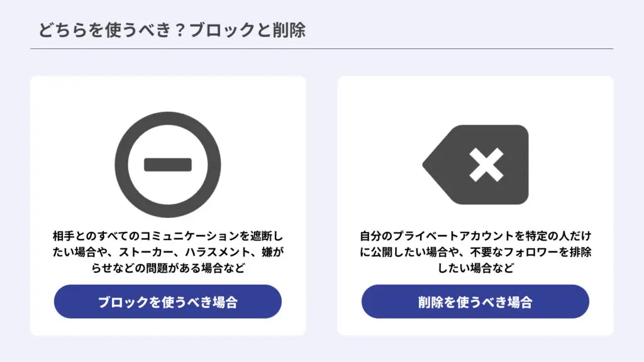Click text line 相手とのすべてのコミュニケーションを遮断し

(x=167, y=236)
